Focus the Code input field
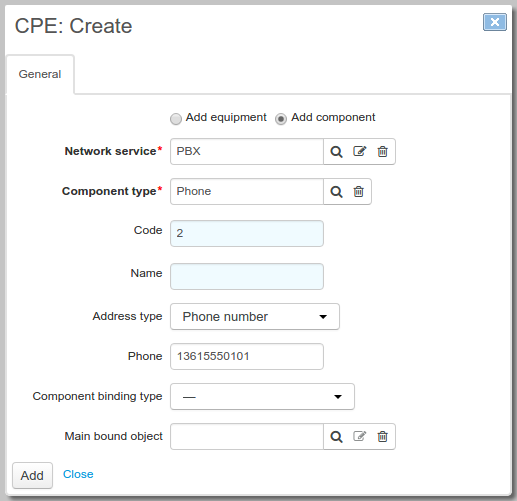Viewport: 517px width, 501px height. click(x=247, y=233)
